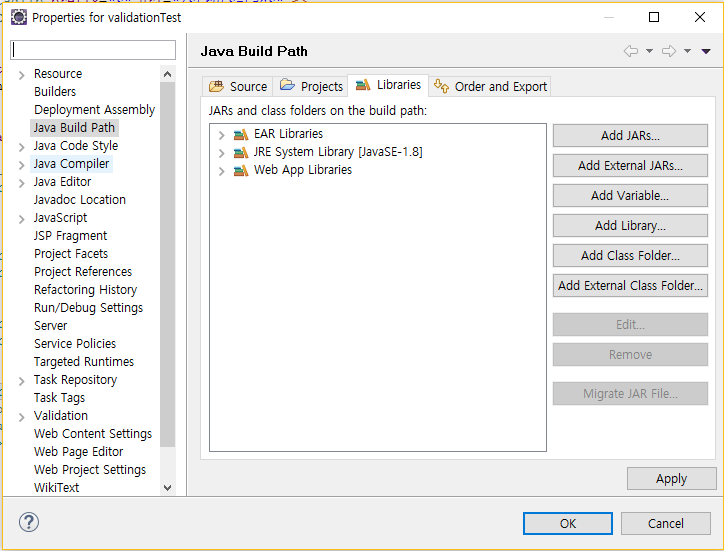724x551 pixels.
Task: Click the Add Class Folder... button
Action: [630, 255]
